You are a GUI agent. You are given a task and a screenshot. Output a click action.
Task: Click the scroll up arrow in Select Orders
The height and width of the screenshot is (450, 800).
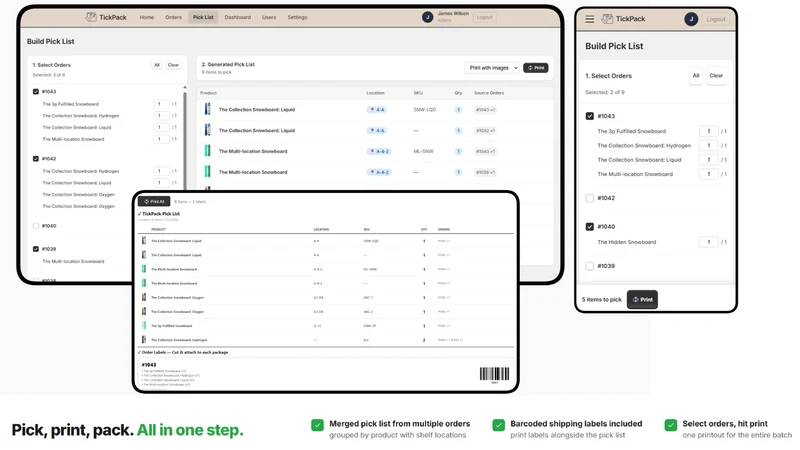(x=185, y=88)
